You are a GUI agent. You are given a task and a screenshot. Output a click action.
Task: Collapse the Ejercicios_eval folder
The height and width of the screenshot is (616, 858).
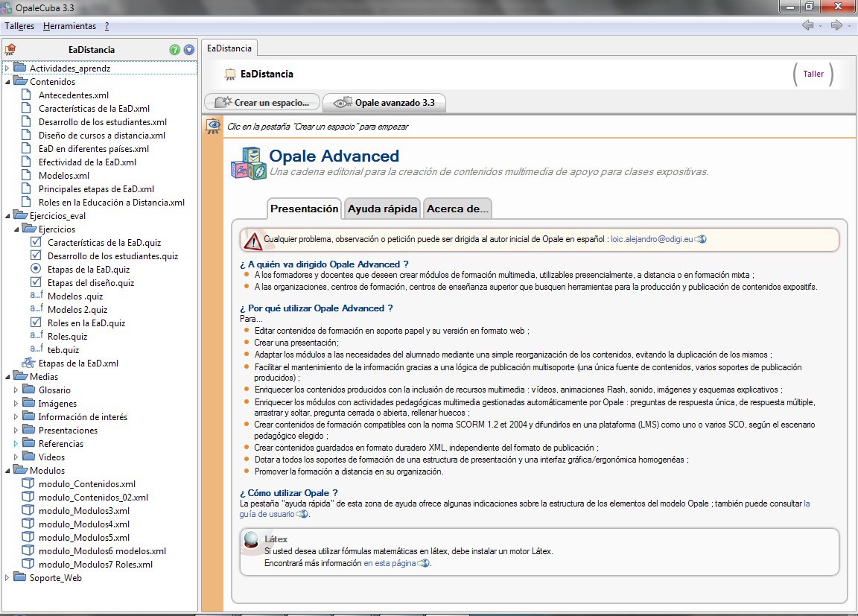coord(7,215)
